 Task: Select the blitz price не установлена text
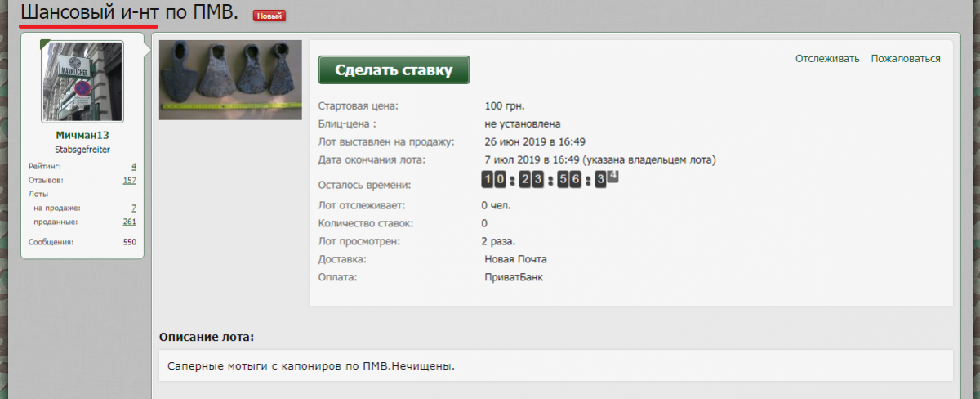522,123
